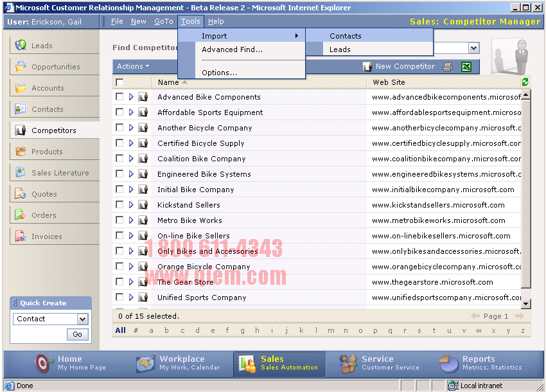Viewport: 546px width, 392px height.
Task: Check the box for Engineered Bike Systems
Action: click(119, 174)
